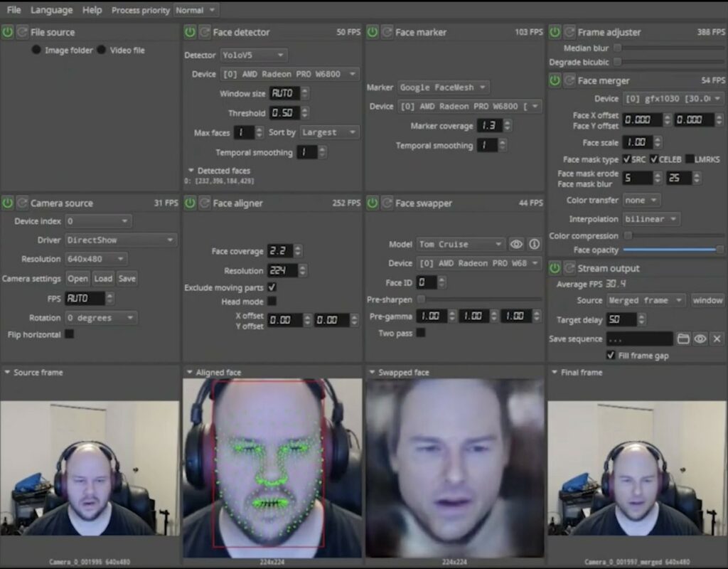
Task: Toggle CELEB face mask type checkbox
Action: point(654,159)
